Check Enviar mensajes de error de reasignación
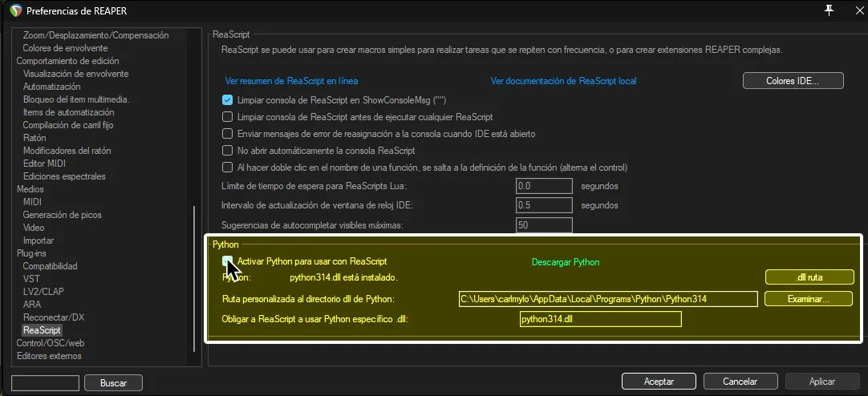 [x=227, y=133]
